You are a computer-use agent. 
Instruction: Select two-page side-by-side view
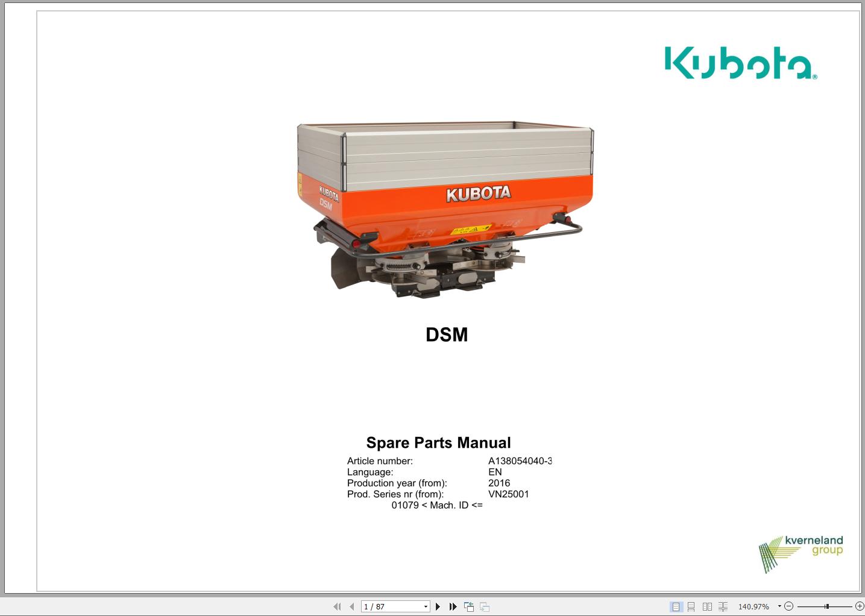[706, 606]
